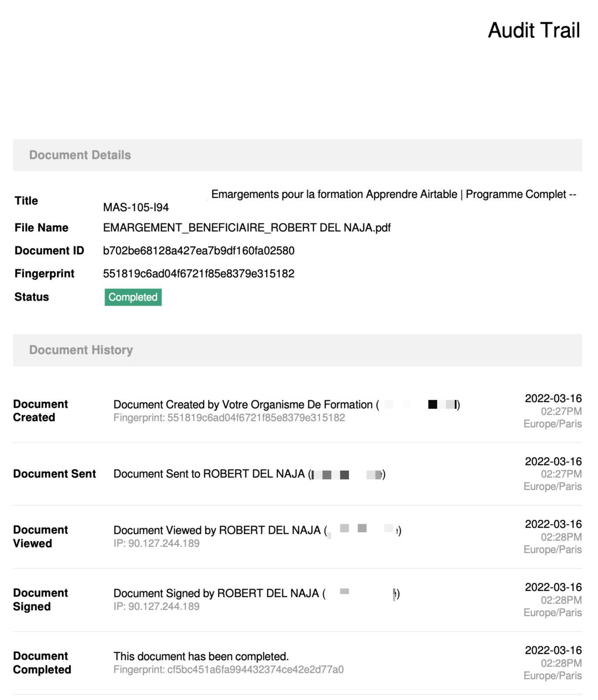
Task: Click the Document ID value b702be68...
Action: (198, 251)
